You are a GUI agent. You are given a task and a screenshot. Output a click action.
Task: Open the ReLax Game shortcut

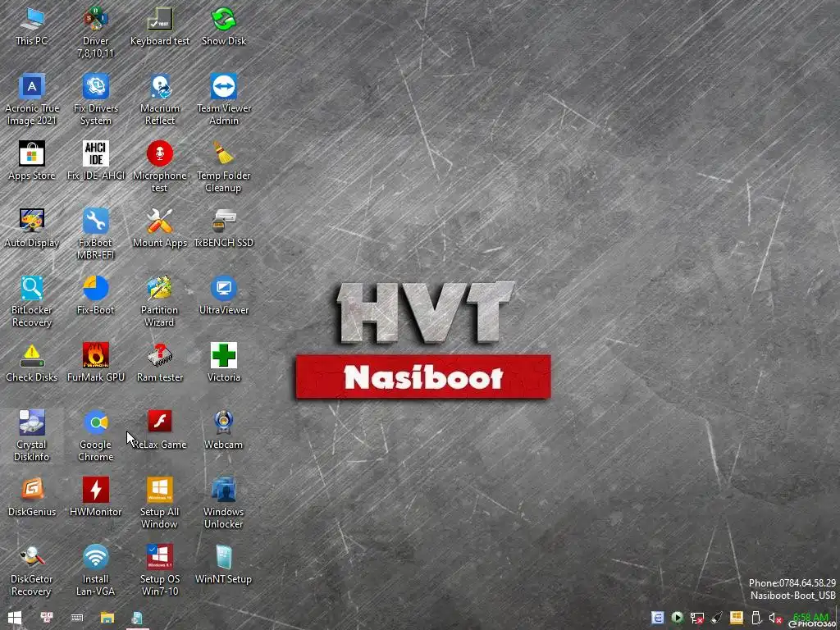pyautogui.click(x=160, y=430)
